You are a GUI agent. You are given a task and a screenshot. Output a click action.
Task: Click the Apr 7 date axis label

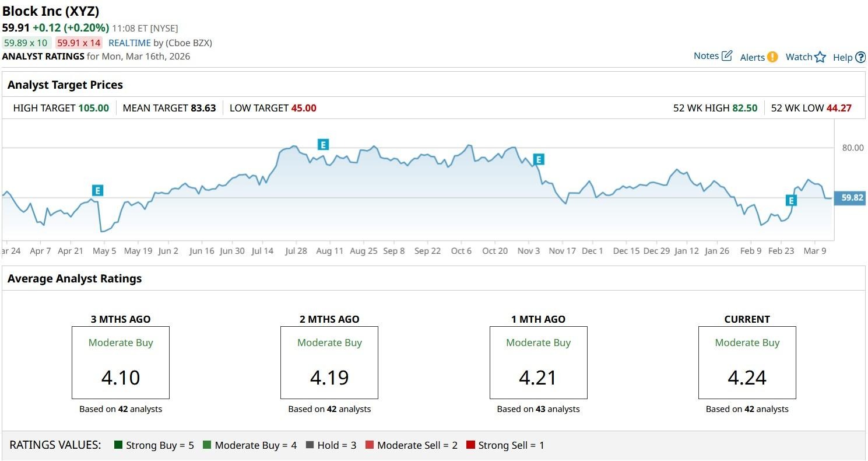point(40,251)
